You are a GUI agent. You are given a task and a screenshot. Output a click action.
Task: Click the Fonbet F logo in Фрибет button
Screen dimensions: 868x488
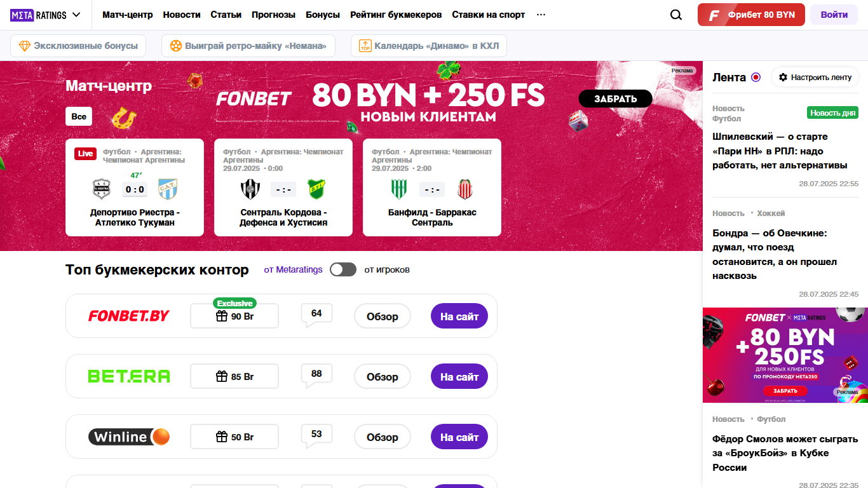(x=714, y=15)
